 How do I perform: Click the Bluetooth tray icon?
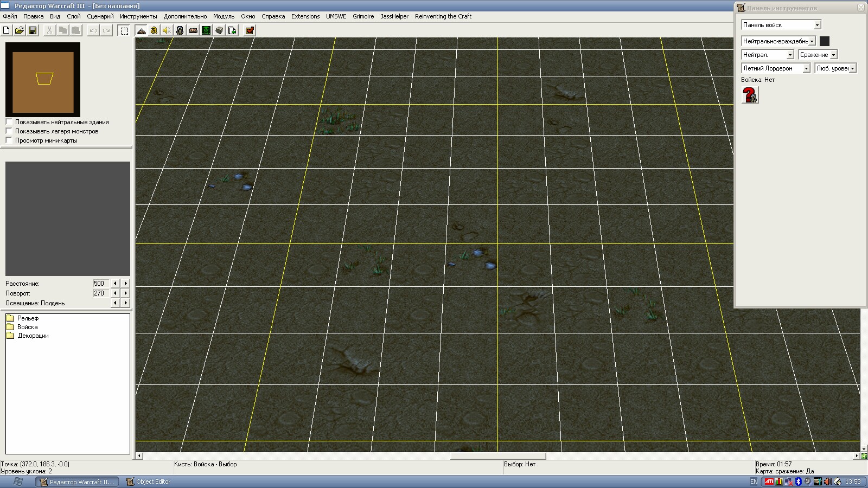click(798, 481)
